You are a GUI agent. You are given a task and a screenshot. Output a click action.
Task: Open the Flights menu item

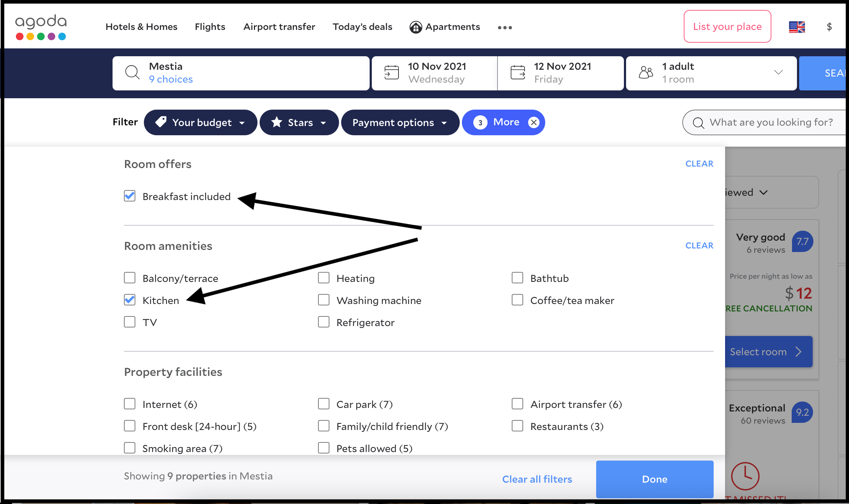(x=210, y=27)
